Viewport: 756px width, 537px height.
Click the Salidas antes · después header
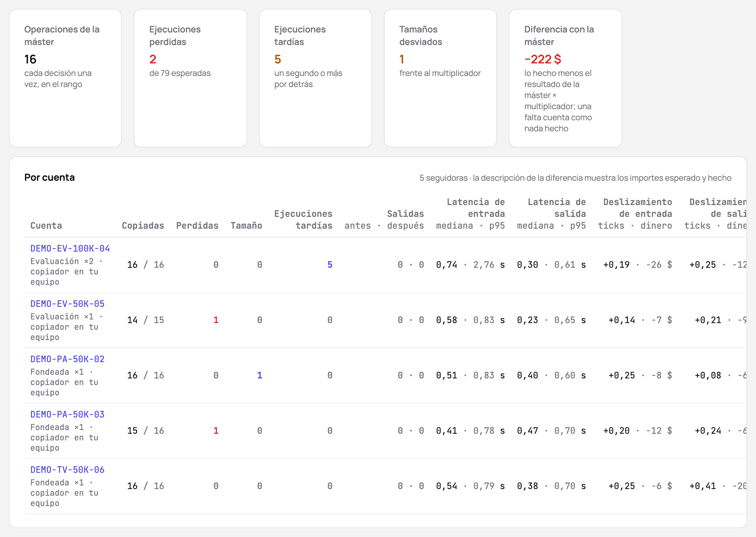(x=384, y=220)
